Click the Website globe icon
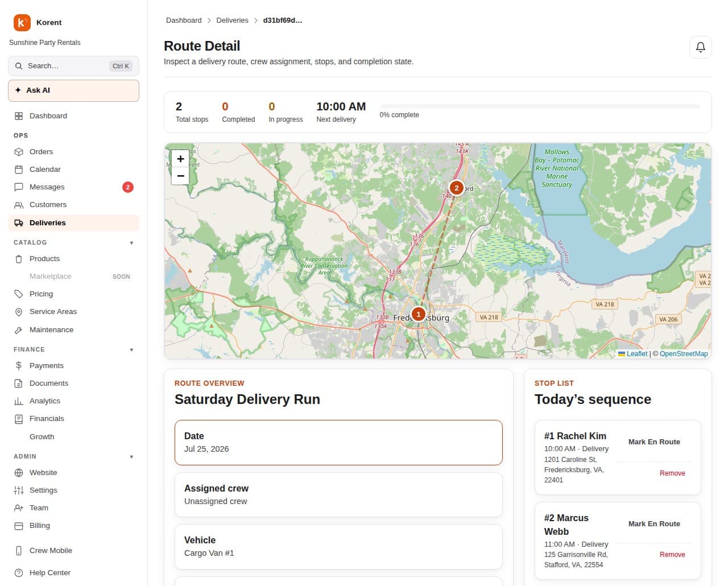The width and height of the screenshot is (728, 586). click(x=19, y=473)
